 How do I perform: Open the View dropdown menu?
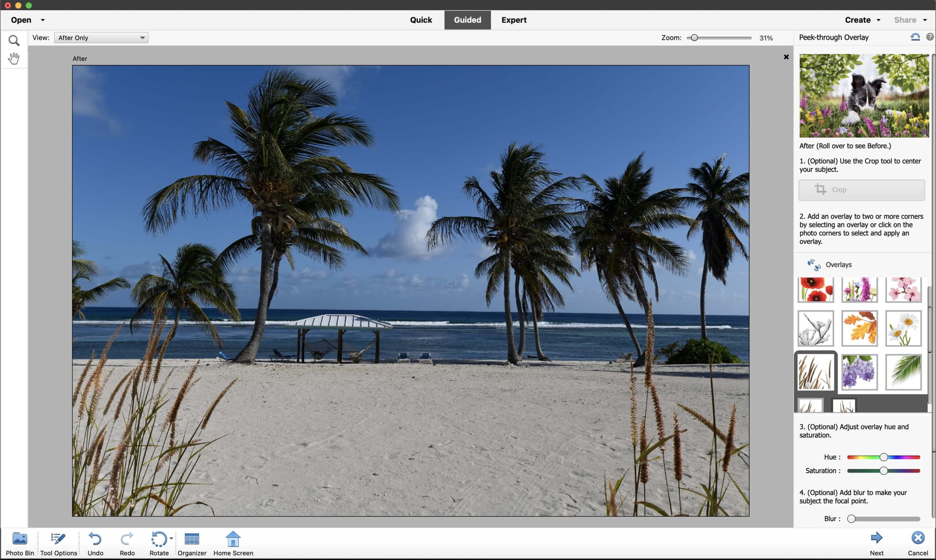point(100,37)
